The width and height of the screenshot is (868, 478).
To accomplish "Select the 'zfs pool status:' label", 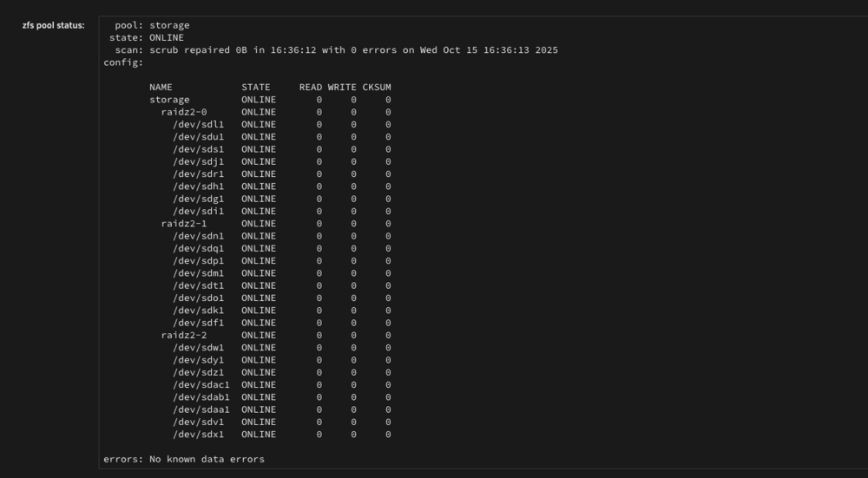I will [x=54, y=25].
